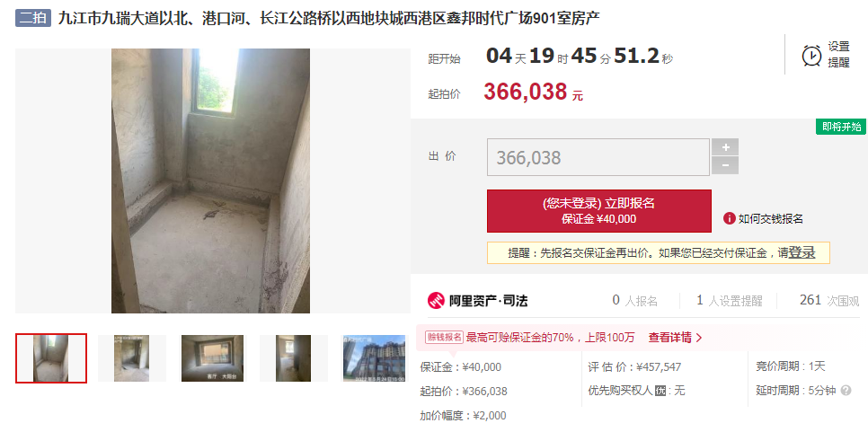Decrease bid with the minus button

tap(725, 165)
